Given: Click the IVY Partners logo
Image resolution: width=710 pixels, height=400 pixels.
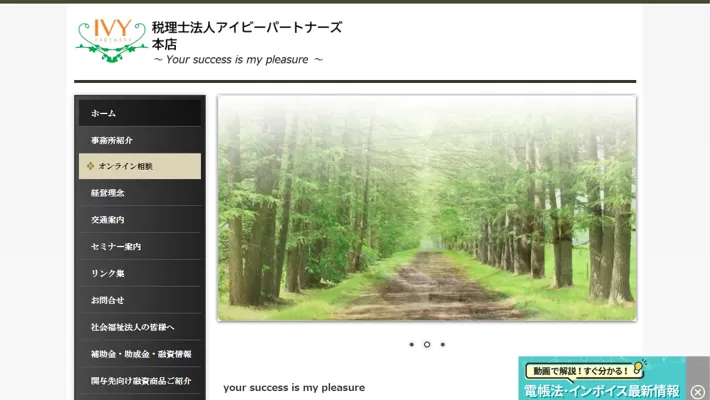Looking at the screenshot, I should point(111,40).
